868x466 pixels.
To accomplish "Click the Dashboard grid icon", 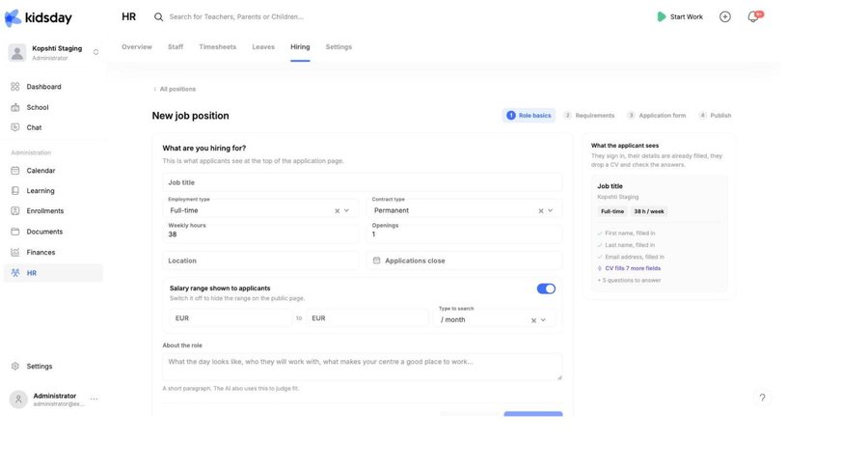I will click(x=14, y=87).
